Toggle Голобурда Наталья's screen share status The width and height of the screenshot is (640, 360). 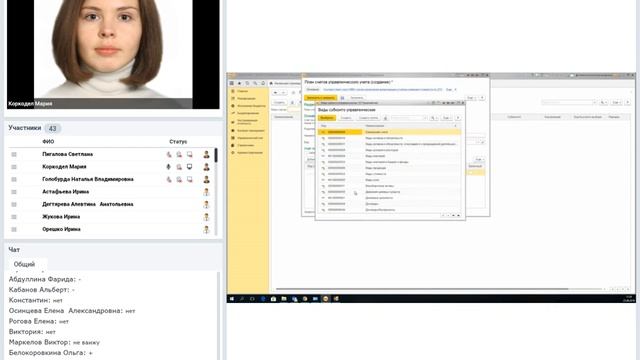(189, 180)
